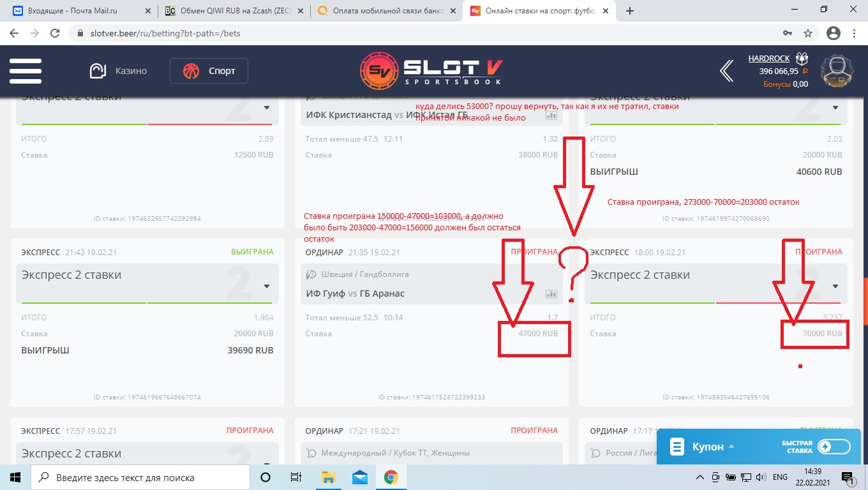Open the hamburger main menu
Viewport: 868px width, 490px height.
pyautogui.click(x=26, y=71)
